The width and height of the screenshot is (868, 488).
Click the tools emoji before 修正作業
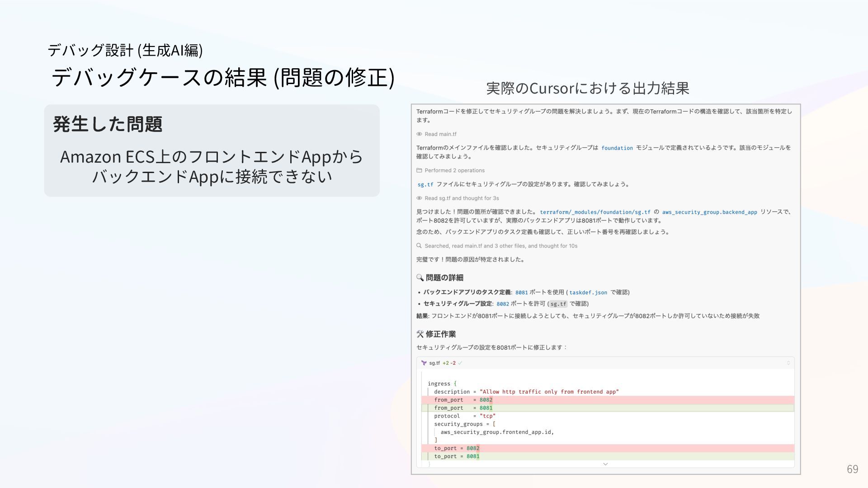pos(420,334)
